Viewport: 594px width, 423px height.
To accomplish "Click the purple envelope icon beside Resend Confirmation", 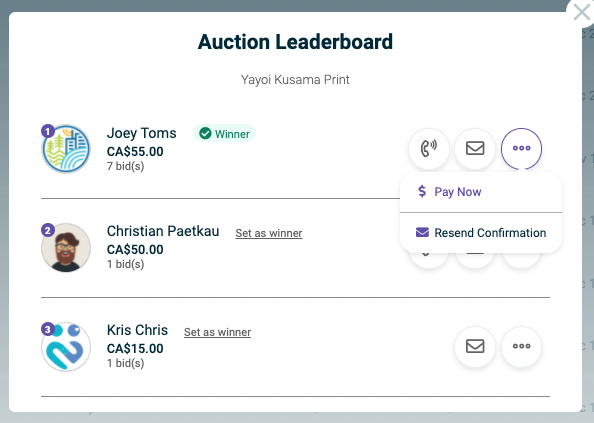I will (422, 232).
